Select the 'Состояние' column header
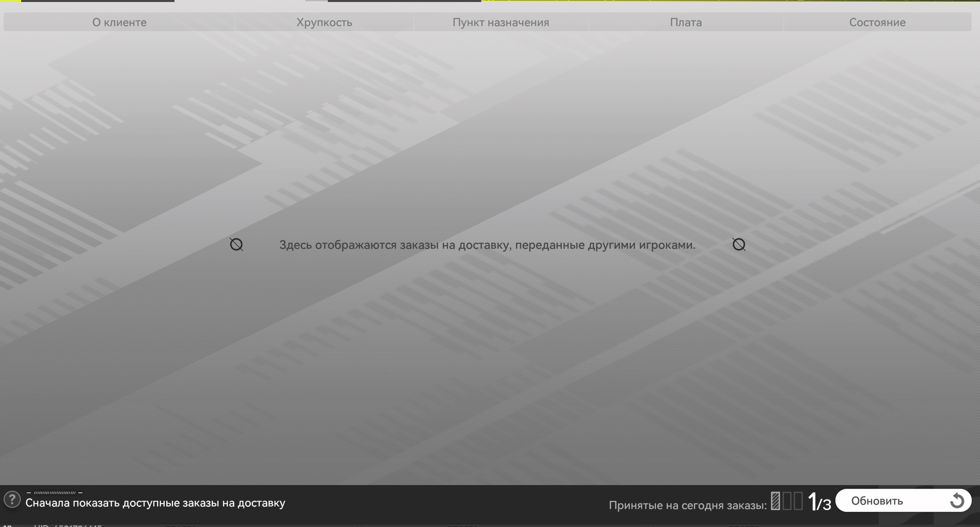The width and height of the screenshot is (980, 527). (877, 22)
